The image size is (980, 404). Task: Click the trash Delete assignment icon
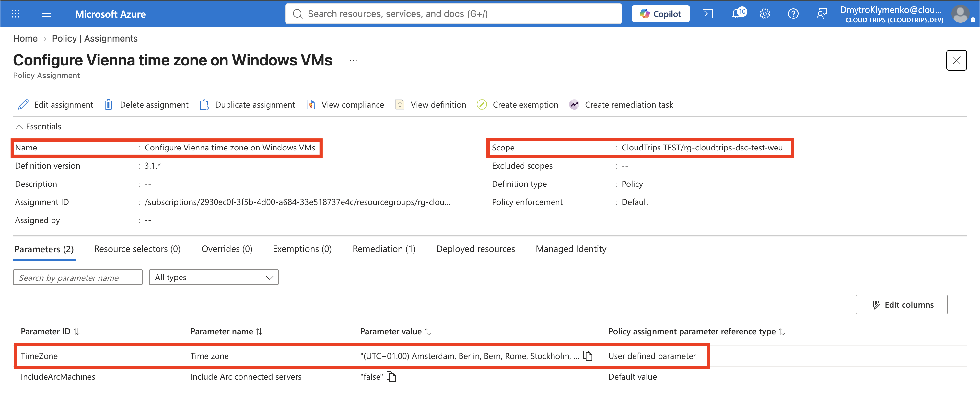click(109, 105)
